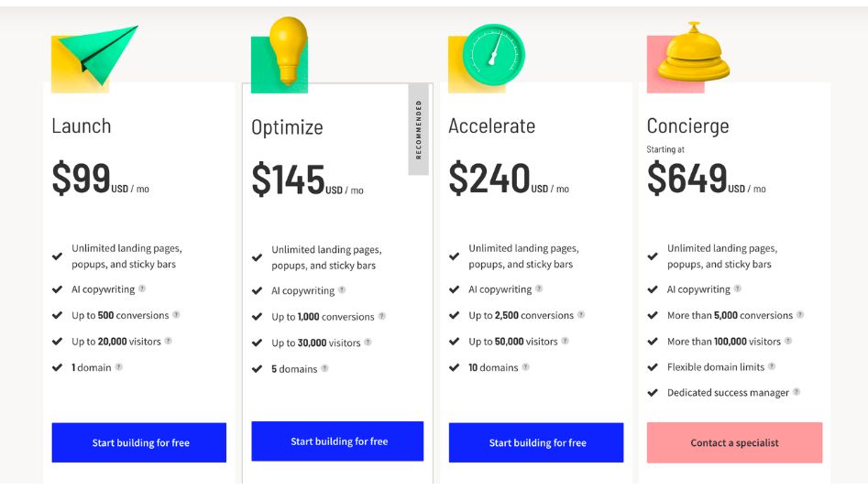Click help icon beside 10 domains
Image resolution: width=868 pixels, height=490 pixels.
tap(525, 367)
